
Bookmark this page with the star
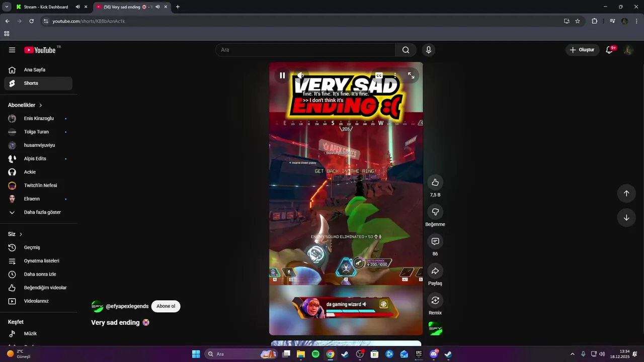pos(578,21)
